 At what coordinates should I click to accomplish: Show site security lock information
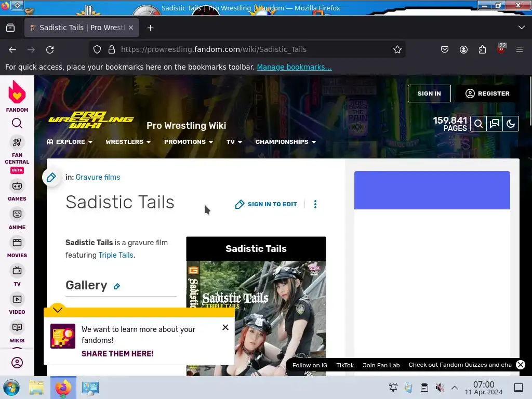pyautogui.click(x=112, y=49)
